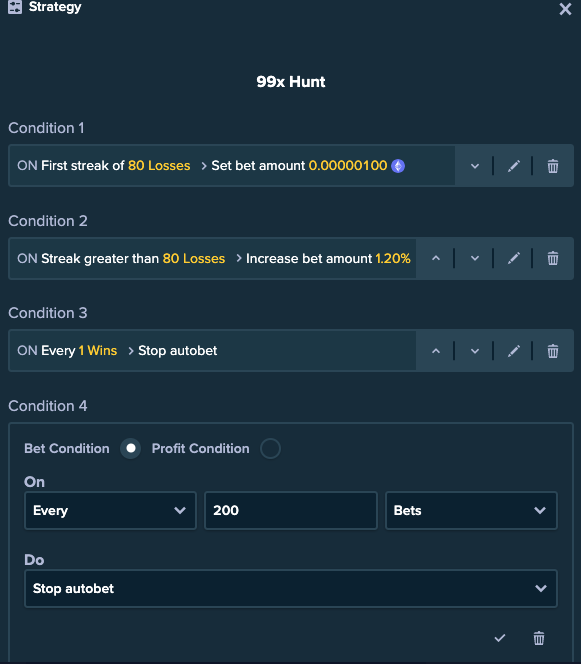This screenshot has height=664, width=581.
Task: Close the Strategy panel
Action: (565, 9)
